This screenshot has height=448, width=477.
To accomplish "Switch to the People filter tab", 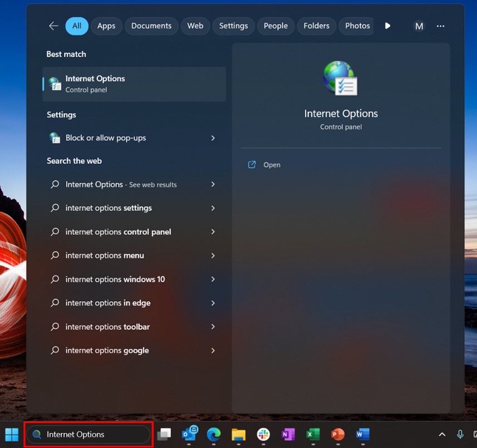I will point(276,26).
